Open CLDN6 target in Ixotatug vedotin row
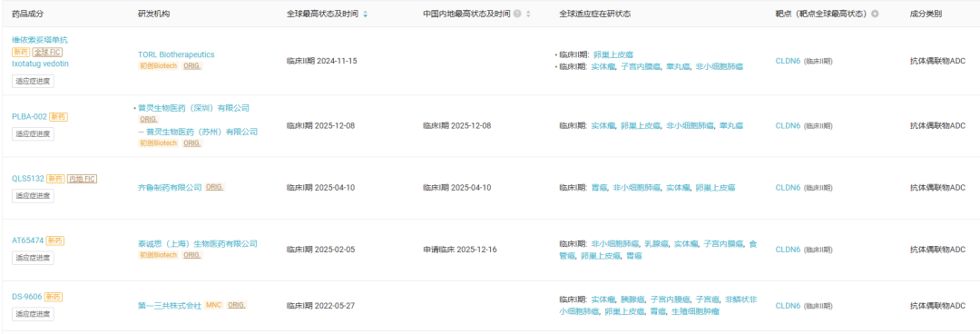Screen dimensions: 980x334 788,61
